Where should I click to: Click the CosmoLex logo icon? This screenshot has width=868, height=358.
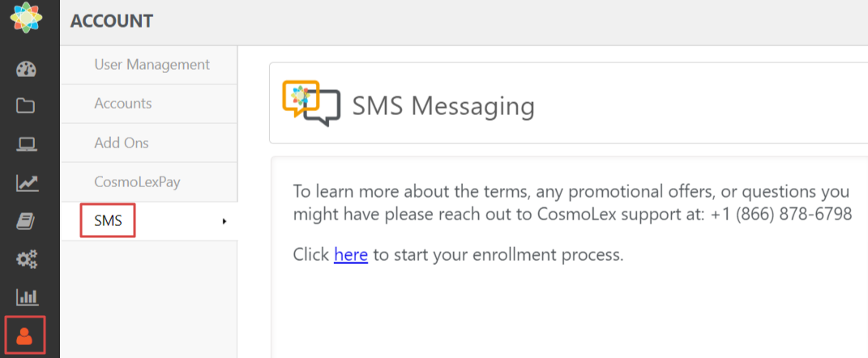click(27, 18)
